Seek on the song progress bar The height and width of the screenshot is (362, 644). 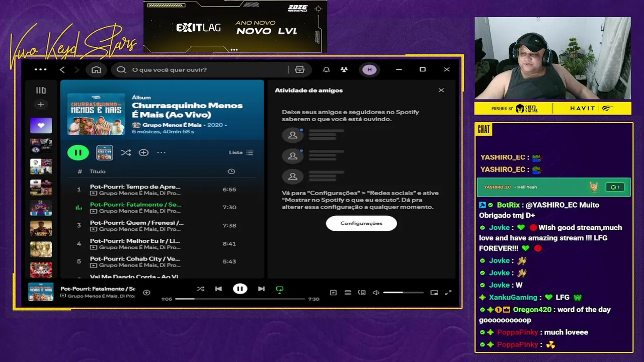tap(240, 299)
